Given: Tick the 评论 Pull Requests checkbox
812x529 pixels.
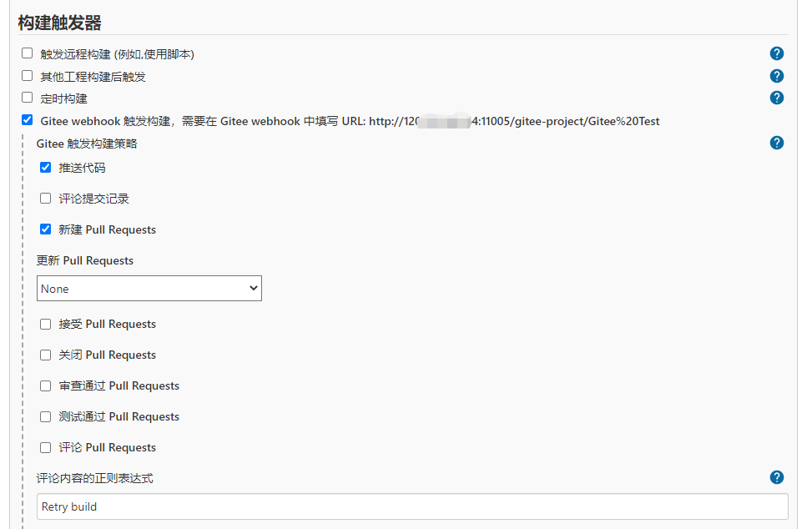Looking at the screenshot, I should [46, 447].
